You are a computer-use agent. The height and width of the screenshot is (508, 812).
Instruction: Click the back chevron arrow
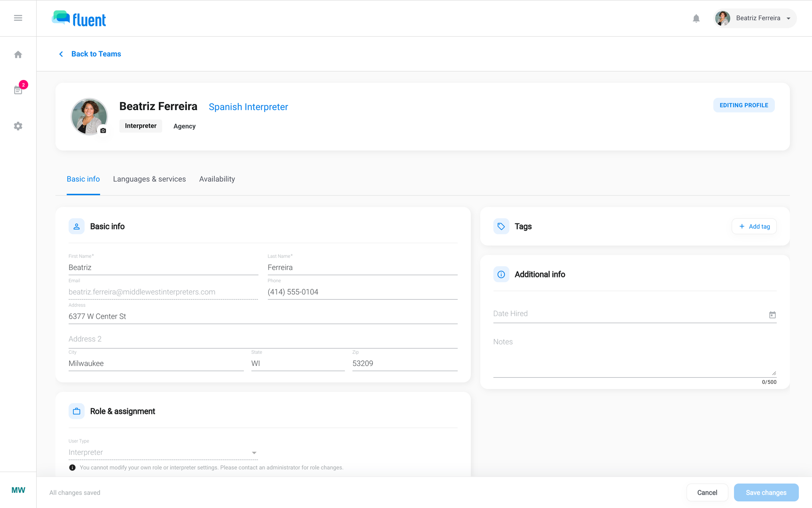(61, 54)
